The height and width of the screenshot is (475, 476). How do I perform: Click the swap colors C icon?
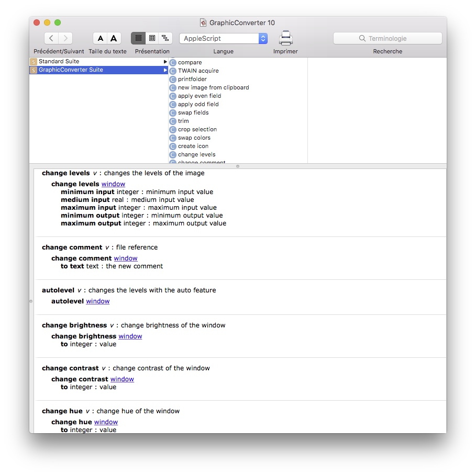click(173, 138)
